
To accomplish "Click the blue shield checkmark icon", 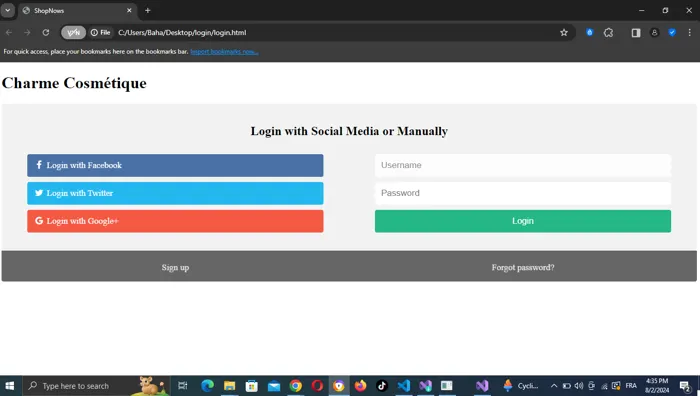I will [x=672, y=33].
